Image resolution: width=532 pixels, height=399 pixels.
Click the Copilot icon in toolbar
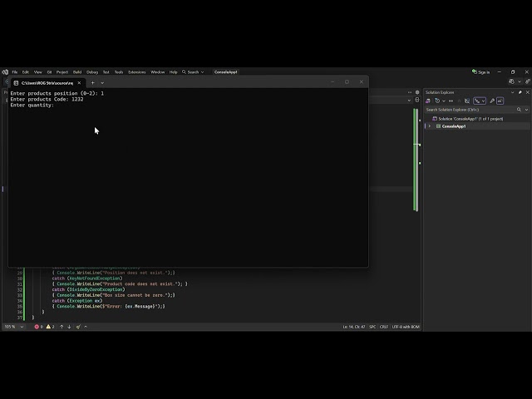tap(512, 81)
